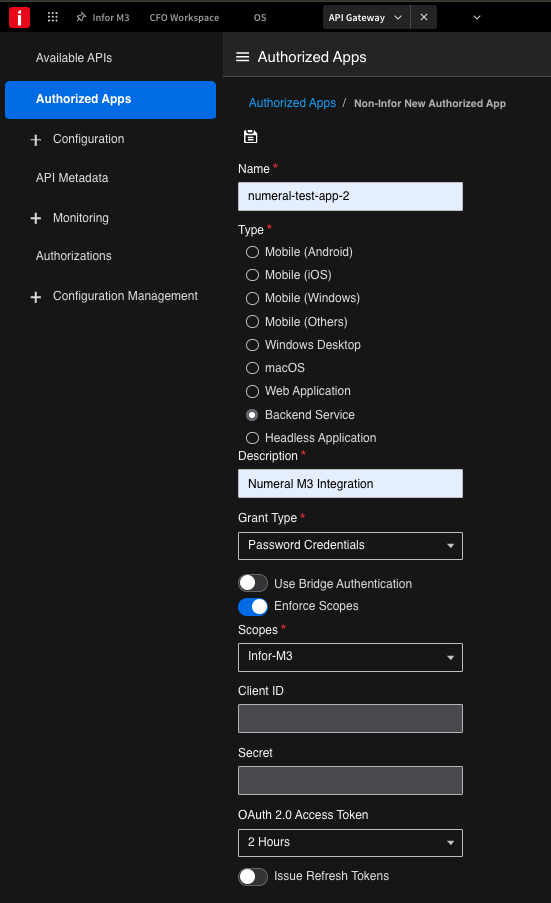
Task: Open the OAuth 2.0 Access Token dropdown
Action: (350, 843)
